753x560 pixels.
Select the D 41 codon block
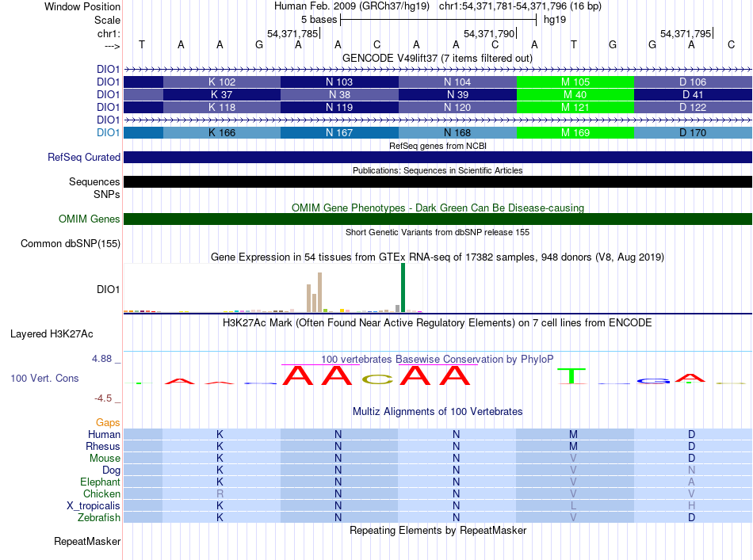[x=693, y=94]
